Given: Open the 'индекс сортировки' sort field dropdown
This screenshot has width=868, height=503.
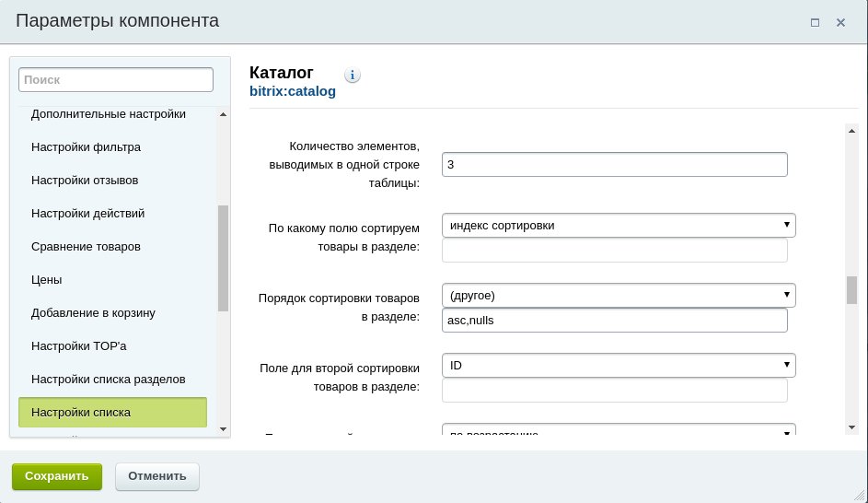Looking at the screenshot, I should (619, 226).
